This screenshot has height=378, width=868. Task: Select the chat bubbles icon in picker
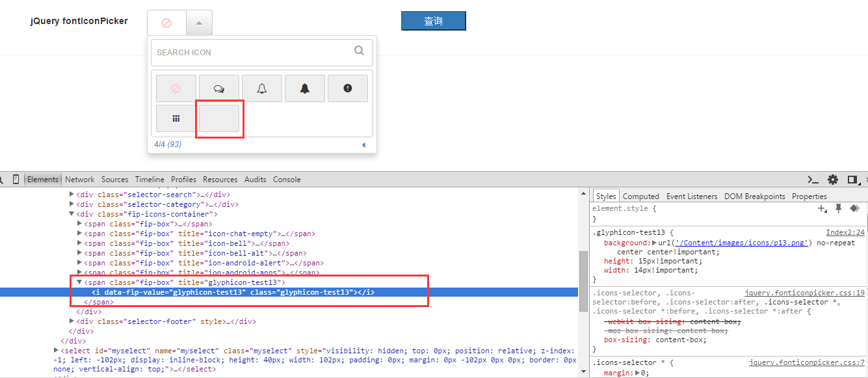pyautogui.click(x=218, y=88)
